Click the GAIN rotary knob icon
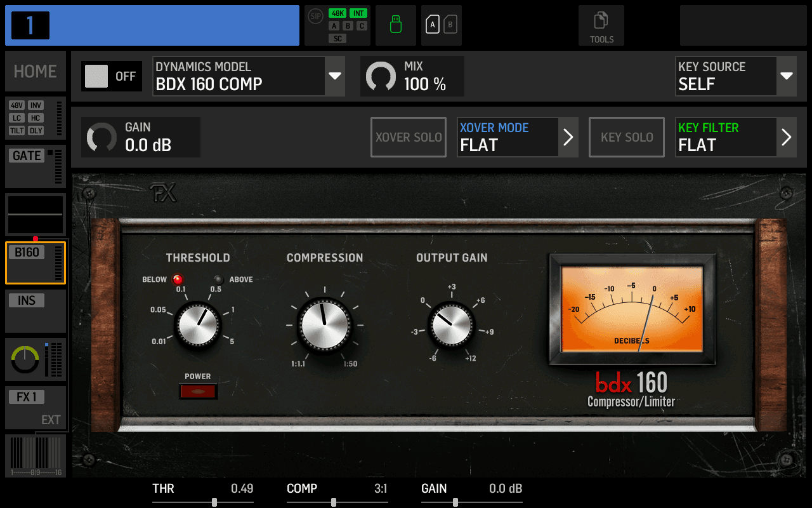 [x=102, y=137]
